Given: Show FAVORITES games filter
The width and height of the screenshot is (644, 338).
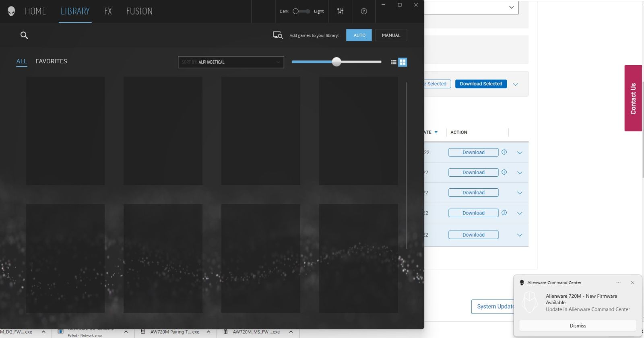Looking at the screenshot, I should click(52, 61).
